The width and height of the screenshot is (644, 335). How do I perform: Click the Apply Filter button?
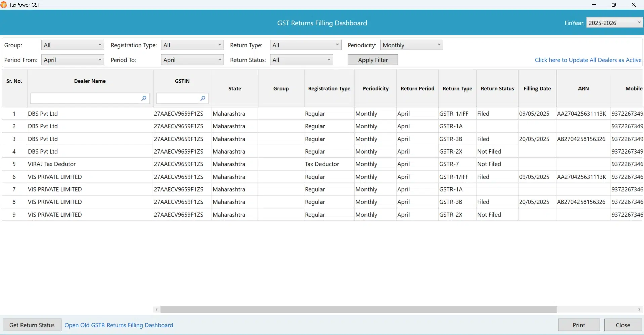(x=373, y=60)
